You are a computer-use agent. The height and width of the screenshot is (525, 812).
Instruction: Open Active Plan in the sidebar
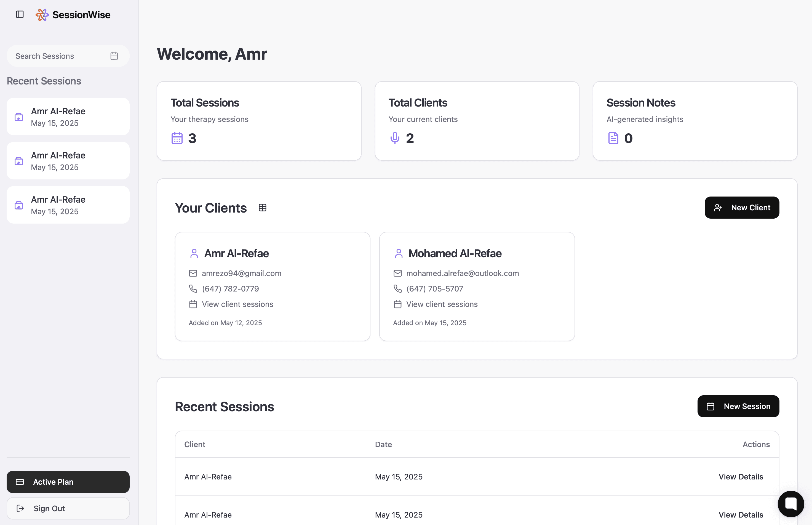pyautogui.click(x=68, y=482)
